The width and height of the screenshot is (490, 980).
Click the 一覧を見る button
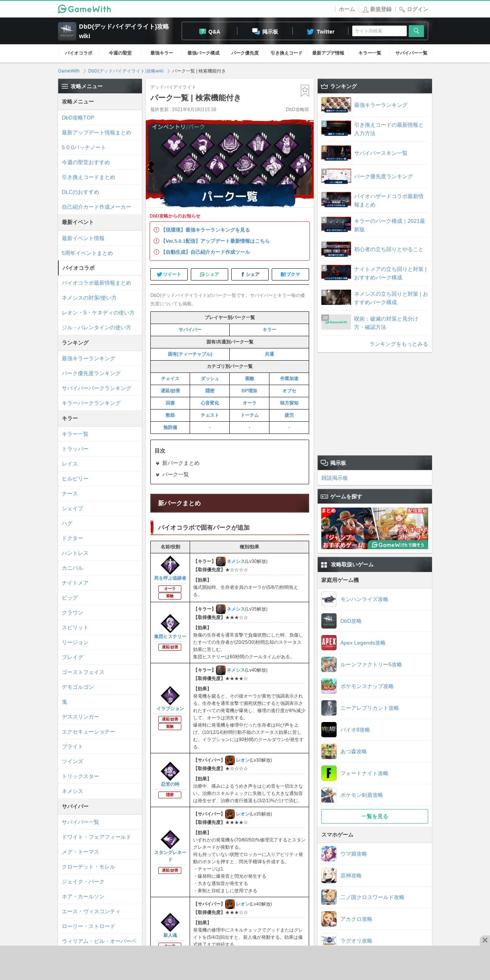374,816
